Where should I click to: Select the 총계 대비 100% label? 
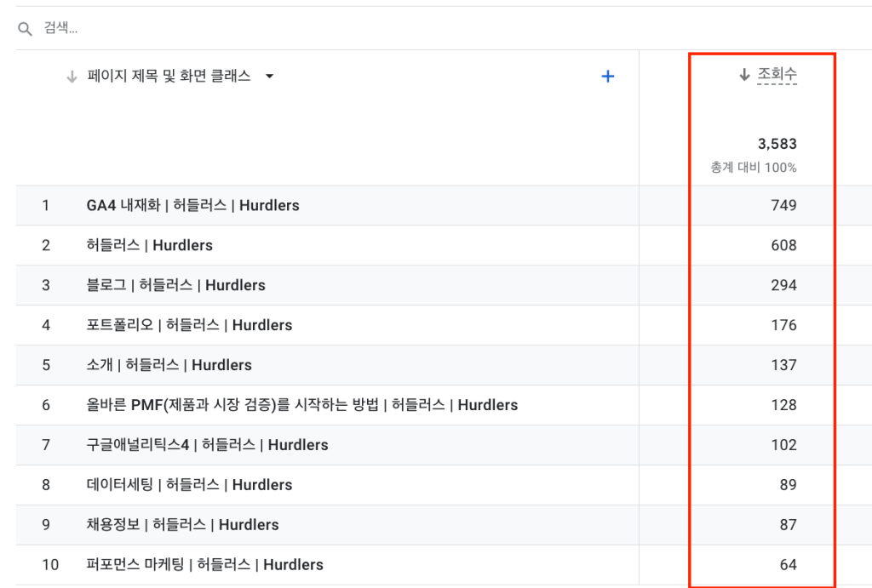[753, 168]
